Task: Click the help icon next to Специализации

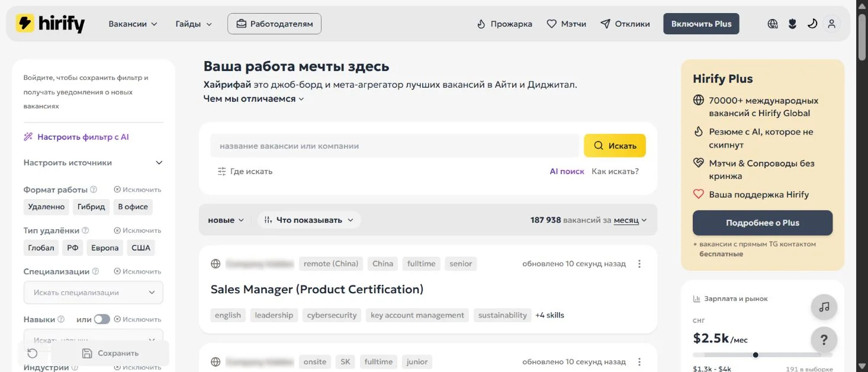Action: [x=96, y=271]
